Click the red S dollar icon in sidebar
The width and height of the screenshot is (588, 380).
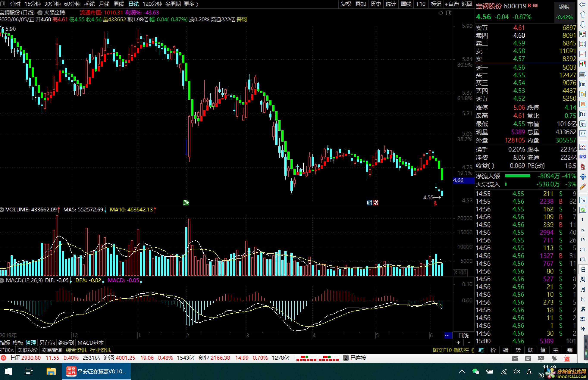point(583,167)
